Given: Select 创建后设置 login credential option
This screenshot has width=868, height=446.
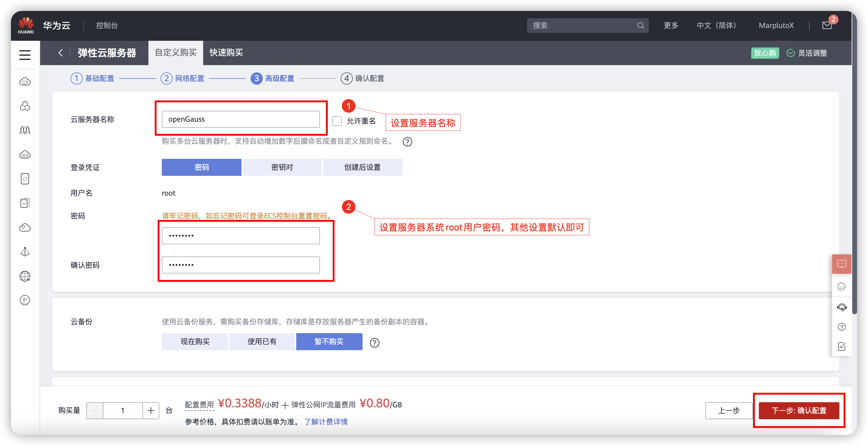Looking at the screenshot, I should coord(362,167).
